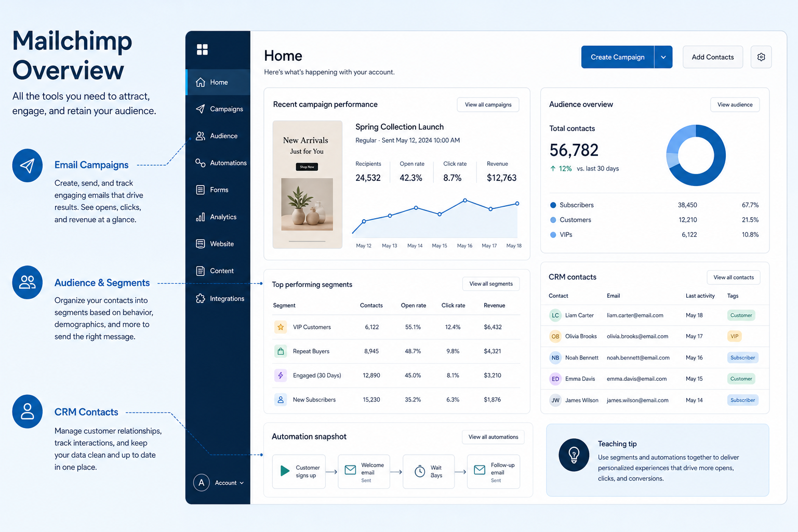The width and height of the screenshot is (798, 532).
Task: Click the OB avatar for Olivia Brooks
Action: [x=555, y=336]
